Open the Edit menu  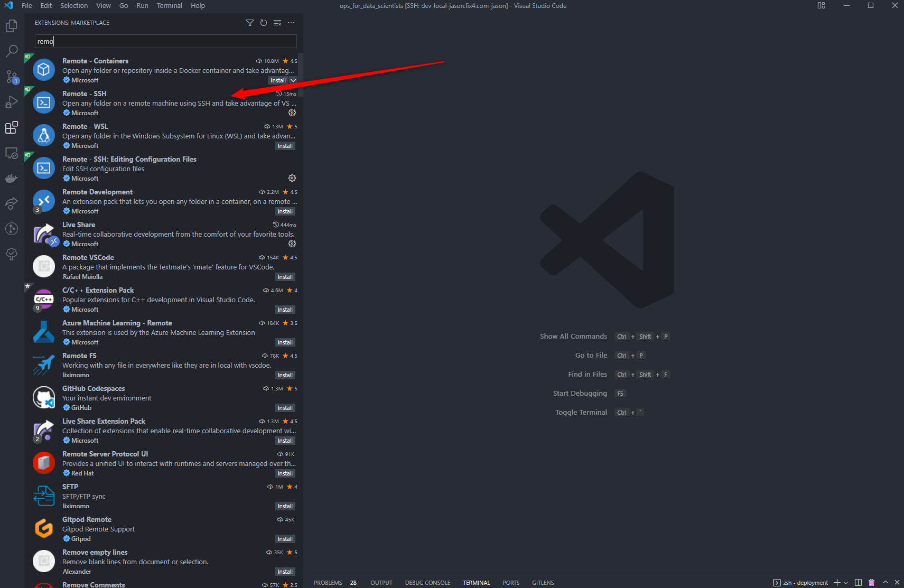(46, 6)
